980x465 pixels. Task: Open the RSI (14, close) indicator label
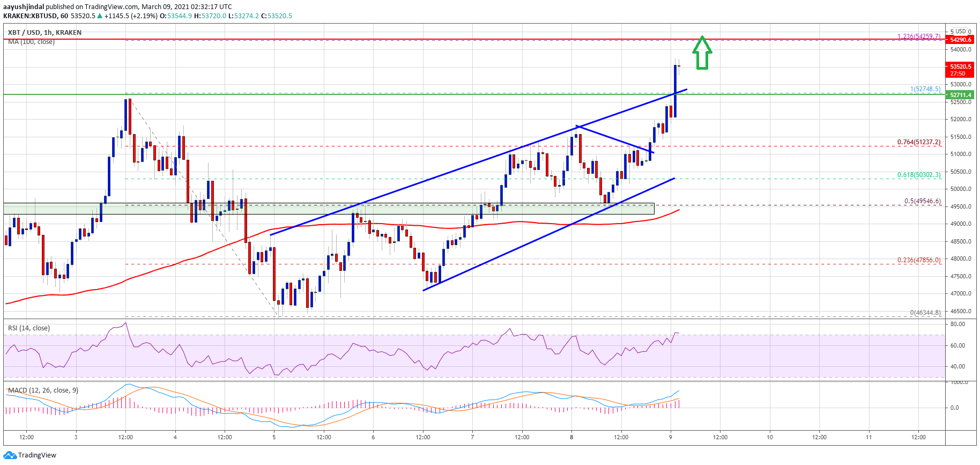coord(29,328)
